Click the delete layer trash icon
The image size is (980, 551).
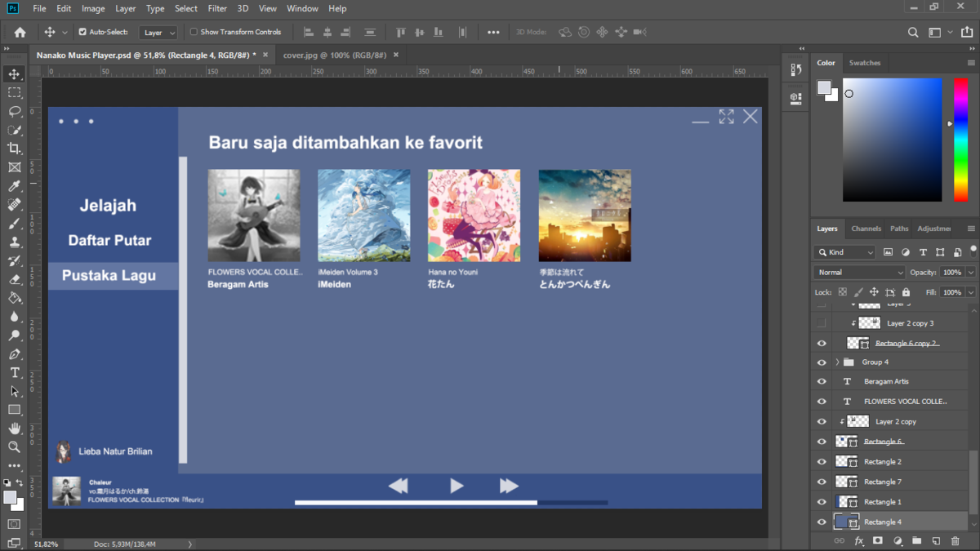click(x=955, y=540)
